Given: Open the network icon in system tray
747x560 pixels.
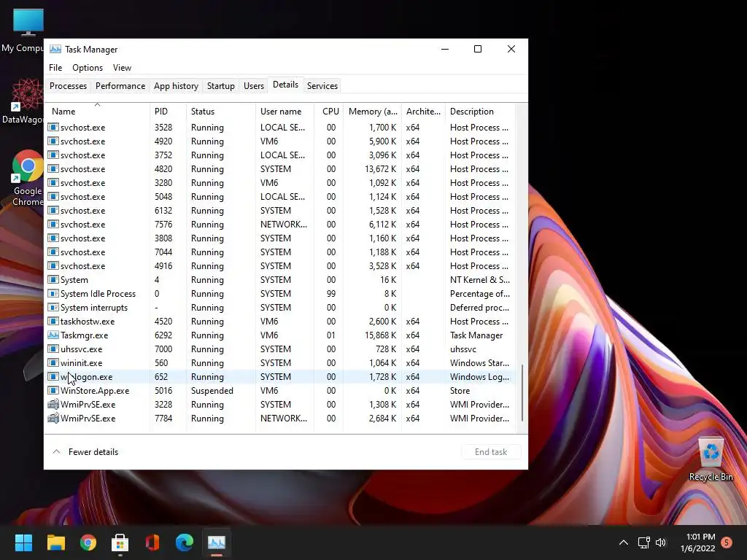Looking at the screenshot, I should tap(643, 542).
